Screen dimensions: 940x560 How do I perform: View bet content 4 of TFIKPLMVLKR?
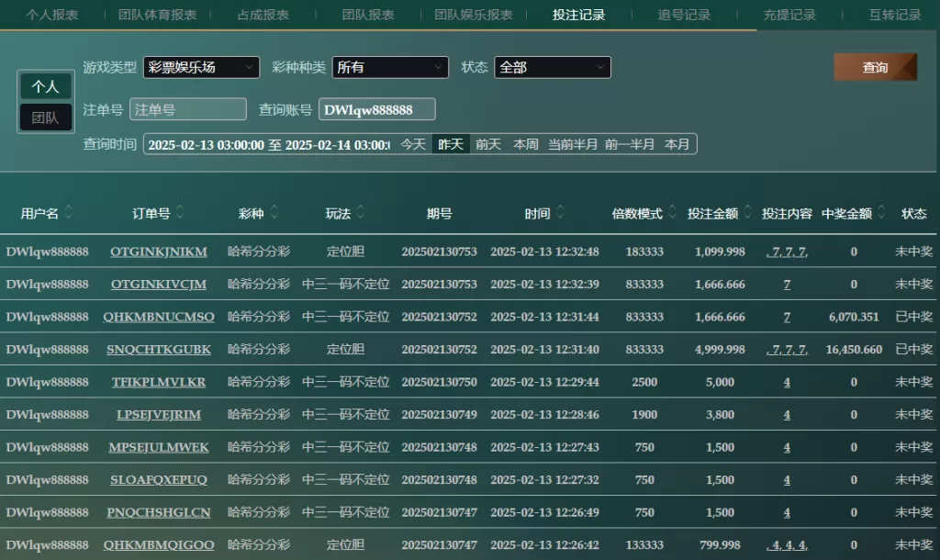787,382
